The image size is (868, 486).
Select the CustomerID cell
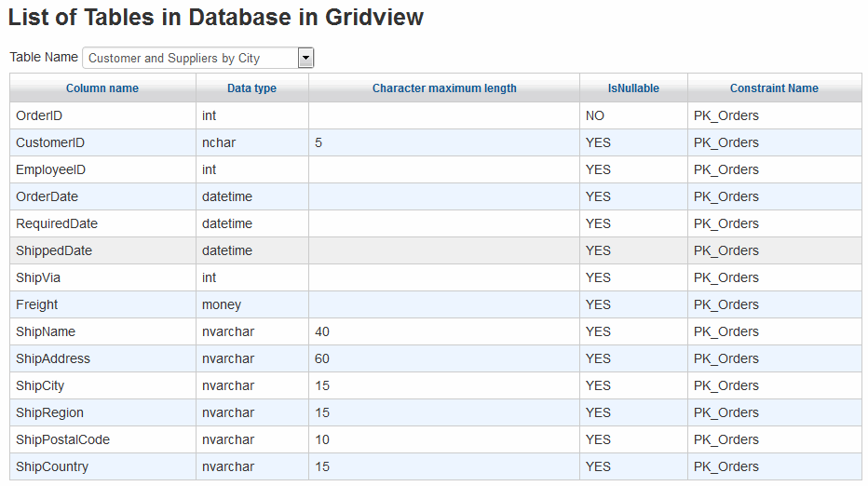(103, 142)
